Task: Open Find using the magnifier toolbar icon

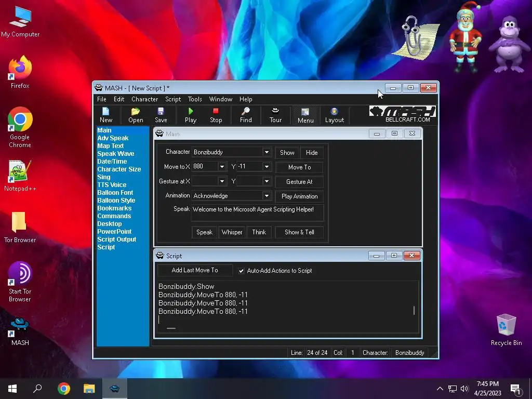Action: pyautogui.click(x=246, y=115)
